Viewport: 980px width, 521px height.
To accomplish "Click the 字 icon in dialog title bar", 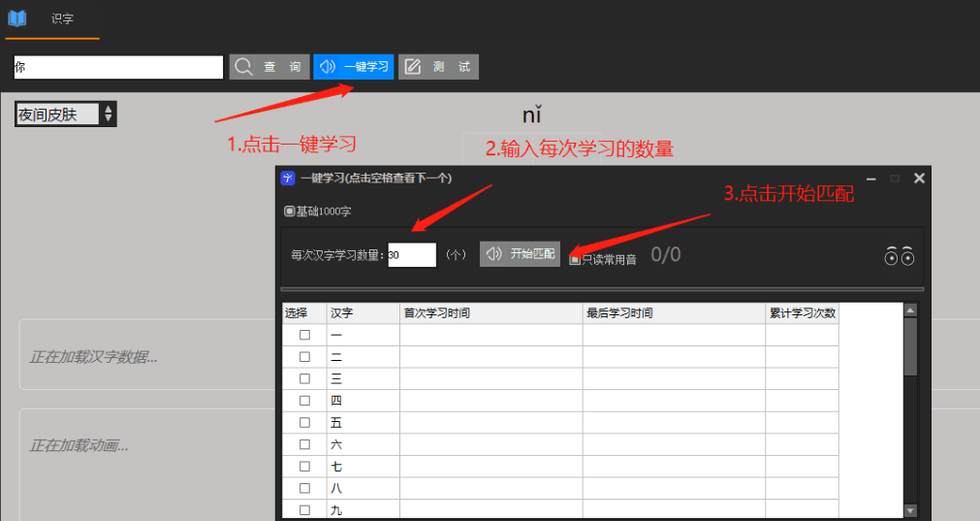I will [287, 179].
